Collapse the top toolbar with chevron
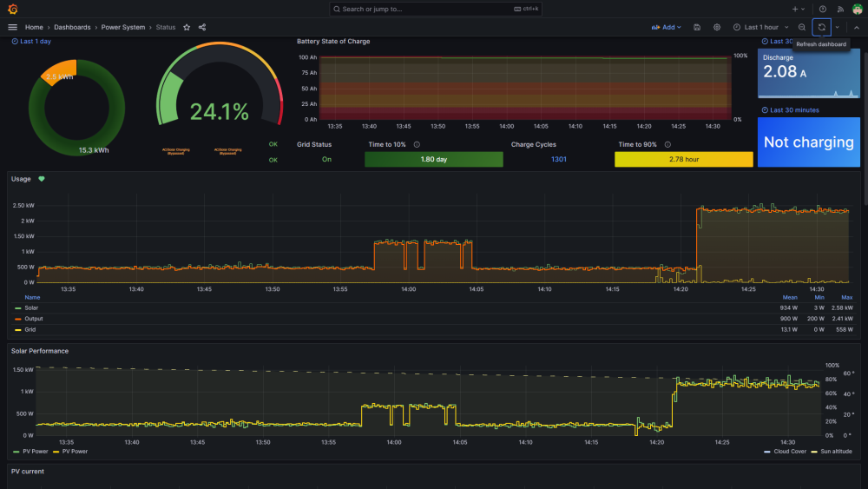This screenshot has height=489, width=868. coord(857,27)
